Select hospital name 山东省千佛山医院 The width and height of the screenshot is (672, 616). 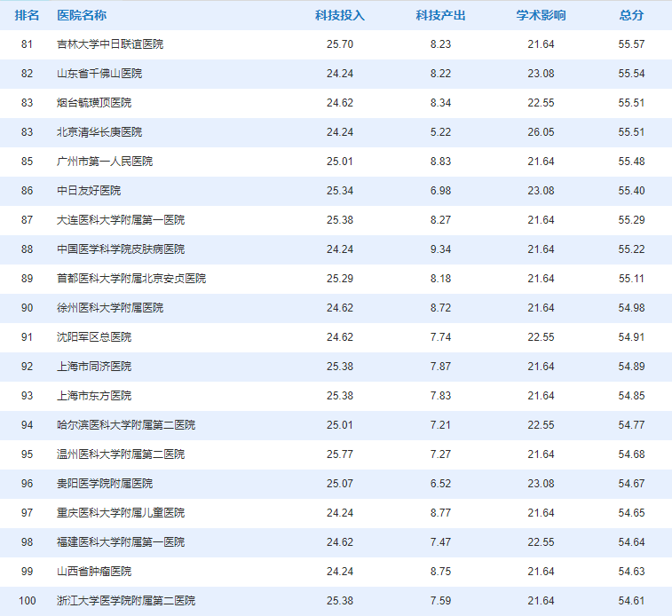(x=99, y=74)
